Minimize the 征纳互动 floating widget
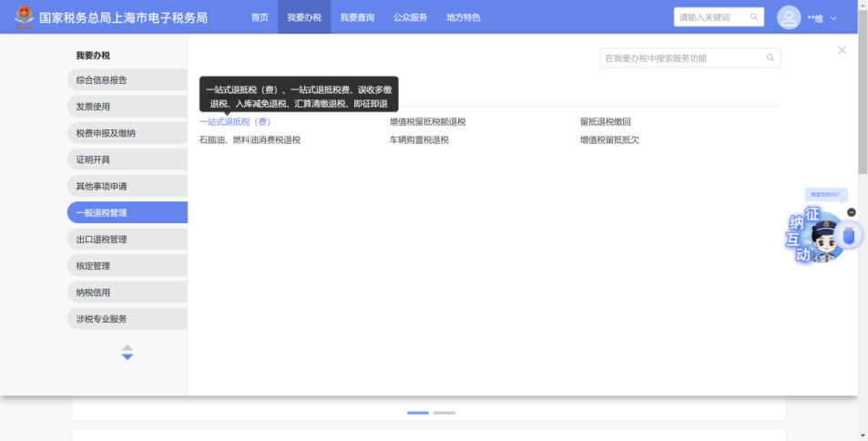This screenshot has height=441, width=868. point(852,212)
